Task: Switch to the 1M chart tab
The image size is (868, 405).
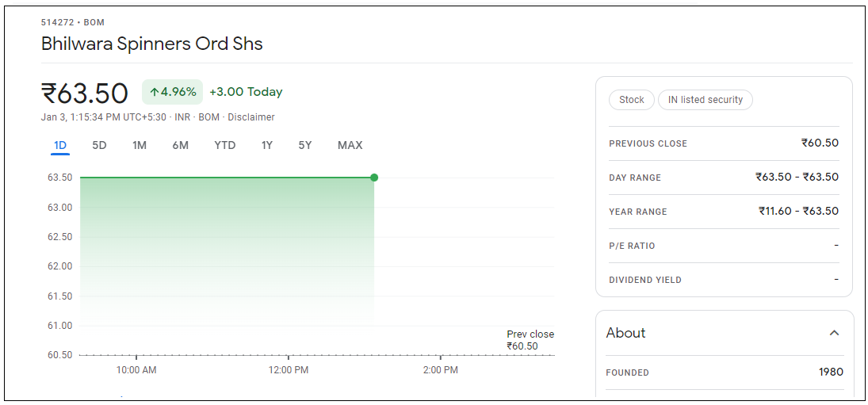Action: pyautogui.click(x=140, y=145)
